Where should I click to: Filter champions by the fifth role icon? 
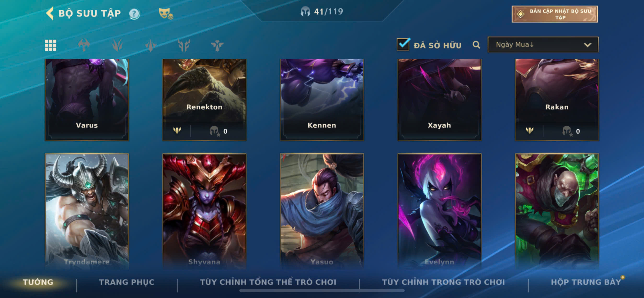217,45
